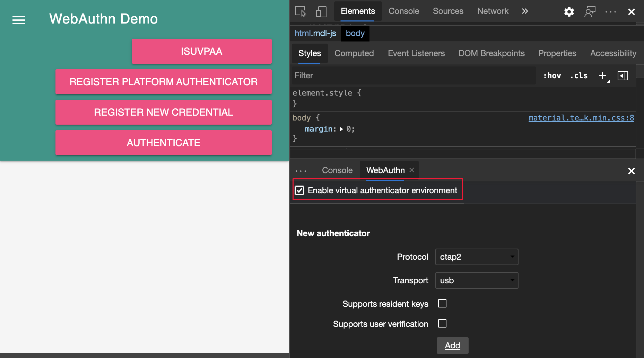
Task: Click the Add authenticator button
Action: (x=452, y=345)
